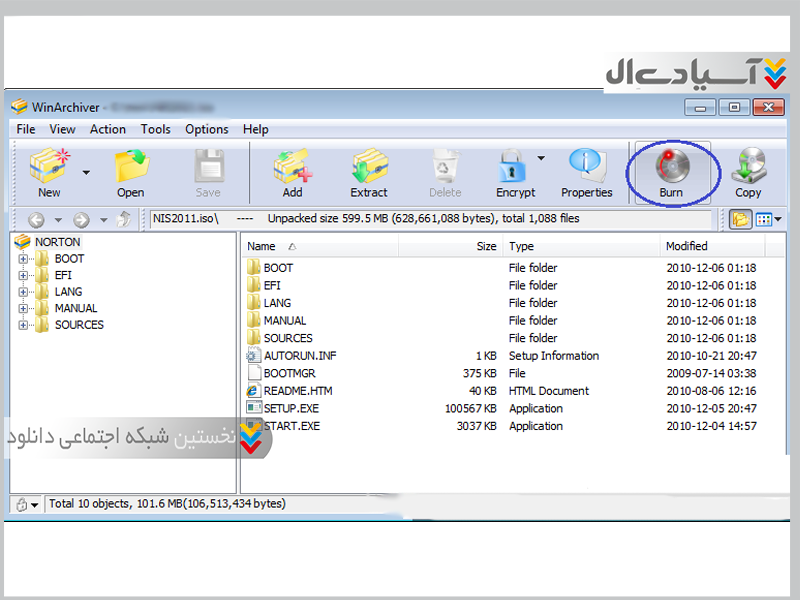Expand the BOOT folder in tree
This screenshot has height=600, width=800.
[x=24, y=259]
